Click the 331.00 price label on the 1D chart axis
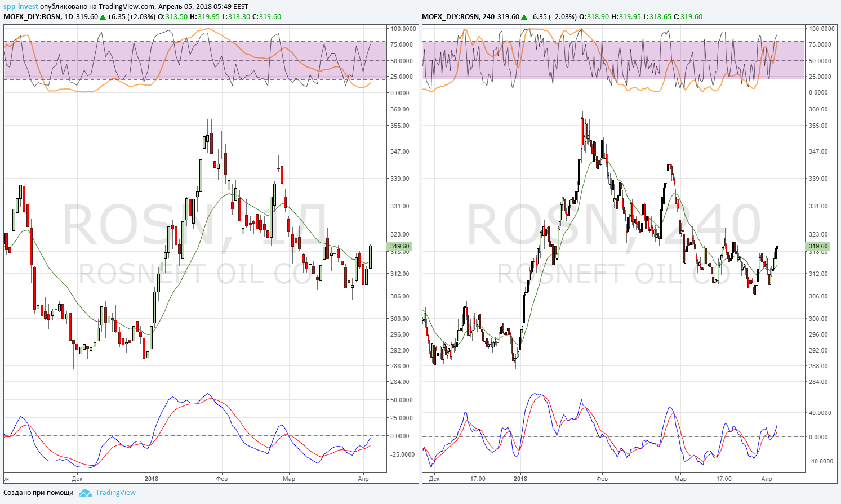This screenshot has width=841, height=504. pyautogui.click(x=400, y=206)
